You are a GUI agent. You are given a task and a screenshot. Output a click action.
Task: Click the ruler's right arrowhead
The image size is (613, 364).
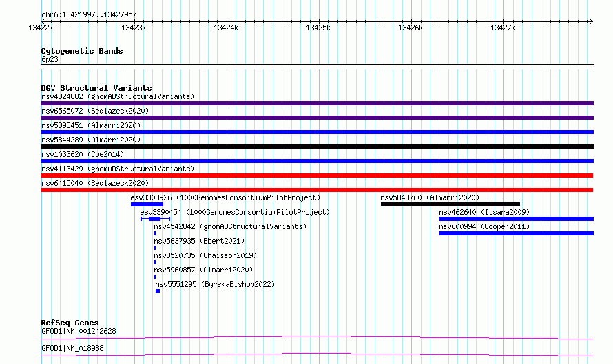[x=592, y=21]
